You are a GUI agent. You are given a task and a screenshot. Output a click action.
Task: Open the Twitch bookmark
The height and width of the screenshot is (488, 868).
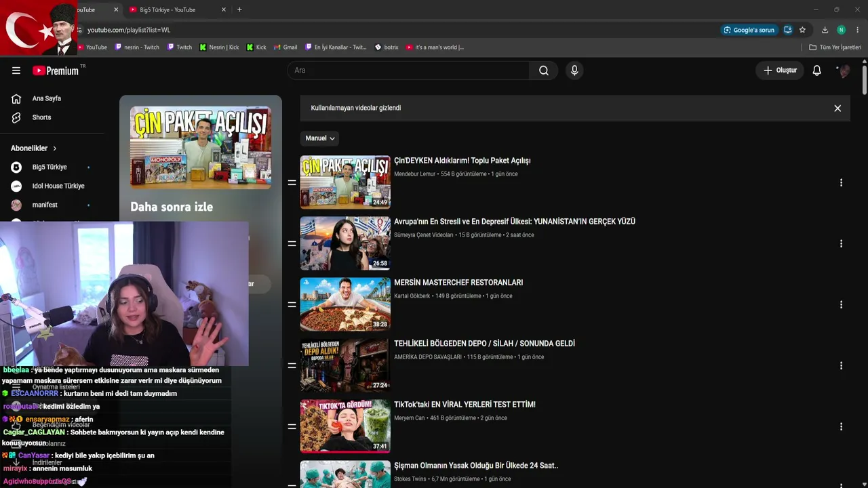click(x=179, y=47)
